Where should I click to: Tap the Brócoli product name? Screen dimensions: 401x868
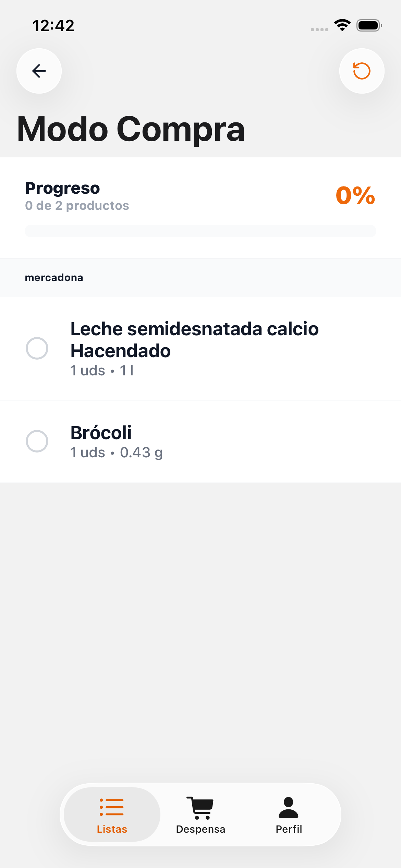[x=101, y=432]
